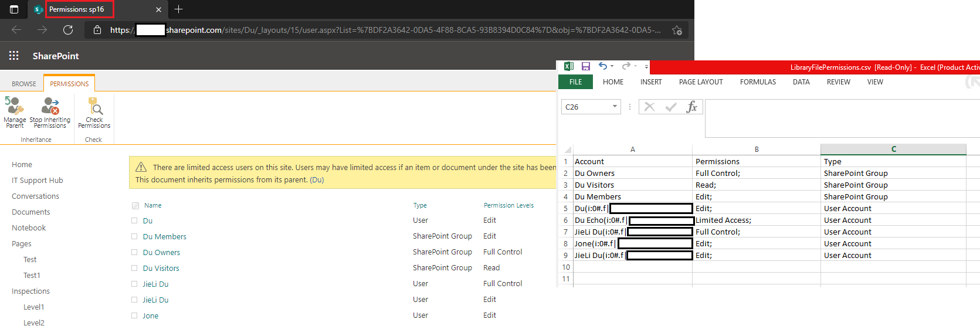Check the box for Du user
This screenshot has height=336, width=980.
134,221
